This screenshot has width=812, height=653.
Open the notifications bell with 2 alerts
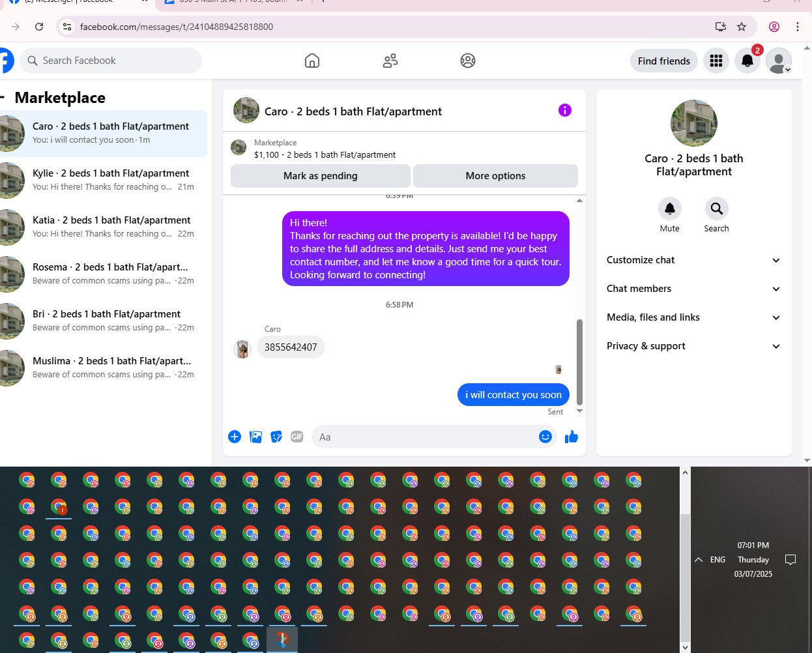click(747, 61)
